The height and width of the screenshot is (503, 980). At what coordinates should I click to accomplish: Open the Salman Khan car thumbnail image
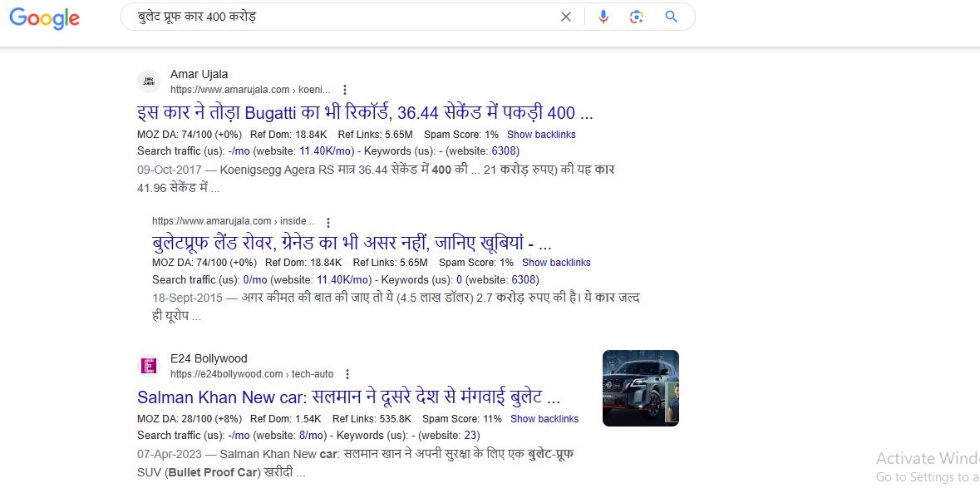coord(640,388)
